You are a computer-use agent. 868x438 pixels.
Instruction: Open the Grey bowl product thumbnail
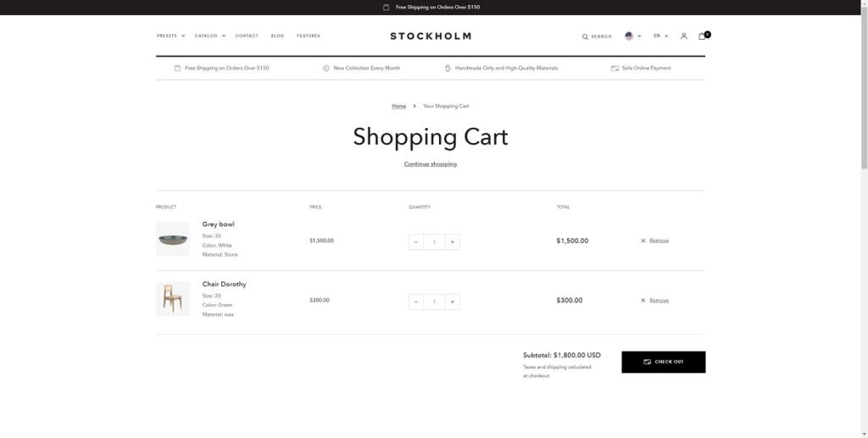[x=173, y=239]
